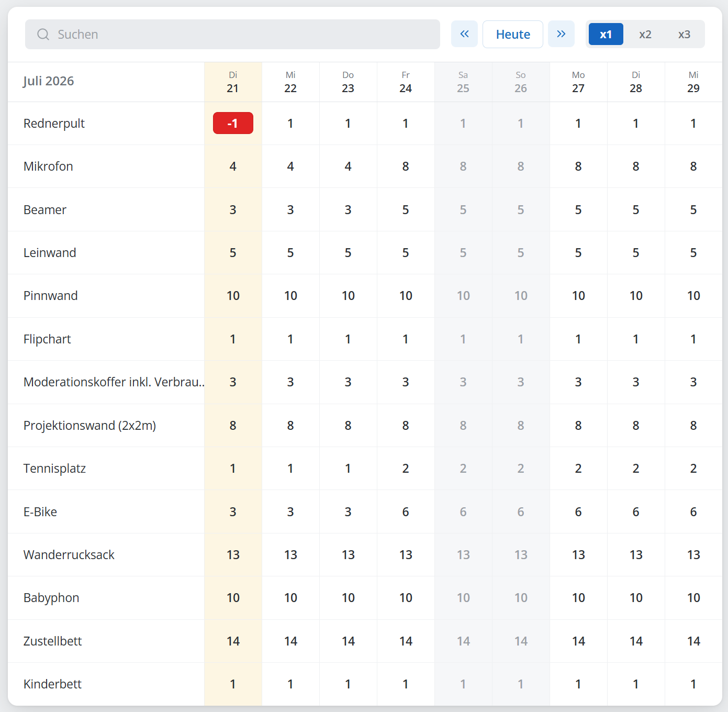Select Mikrofon availability on Fr 24
The height and width of the screenshot is (712, 728).
tap(406, 166)
